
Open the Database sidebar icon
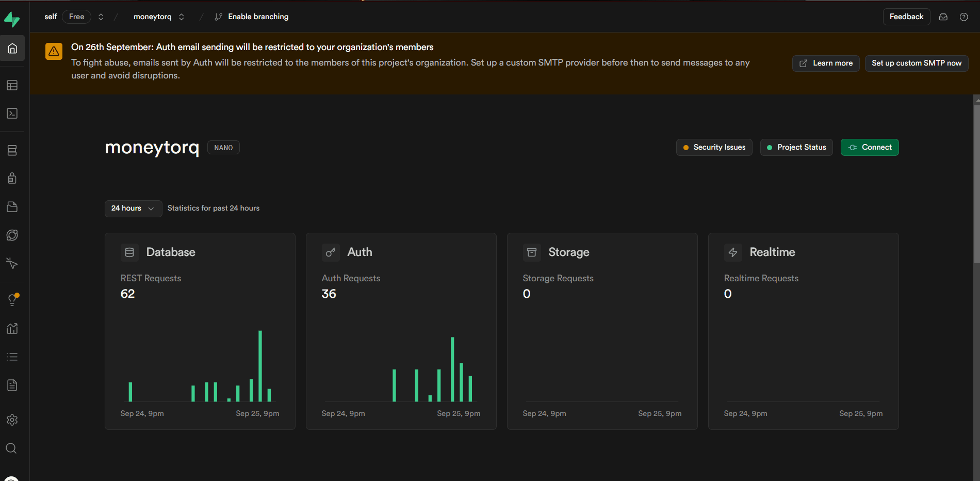pyautogui.click(x=12, y=150)
